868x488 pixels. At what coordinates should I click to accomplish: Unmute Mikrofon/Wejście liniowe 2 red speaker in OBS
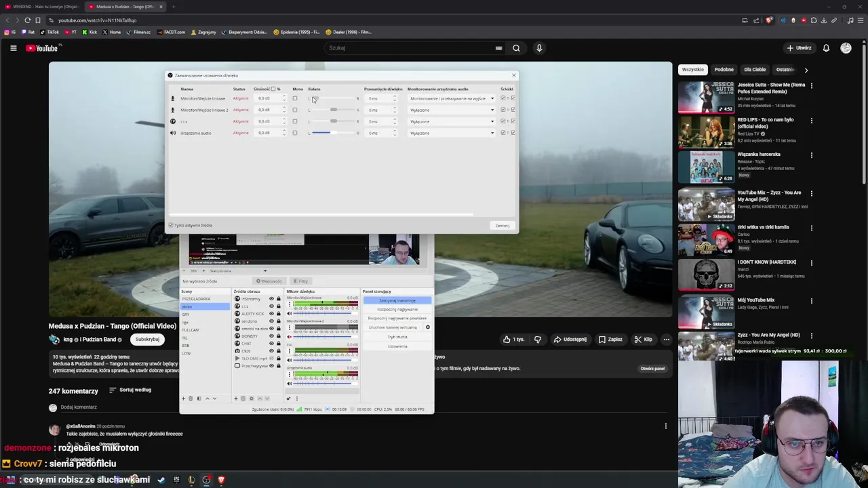[290, 337]
